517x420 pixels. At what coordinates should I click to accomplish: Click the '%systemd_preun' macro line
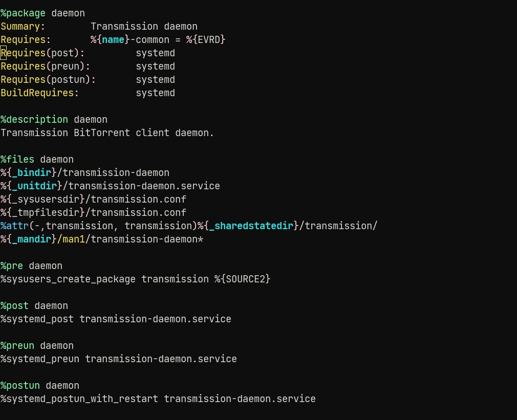tap(119, 359)
